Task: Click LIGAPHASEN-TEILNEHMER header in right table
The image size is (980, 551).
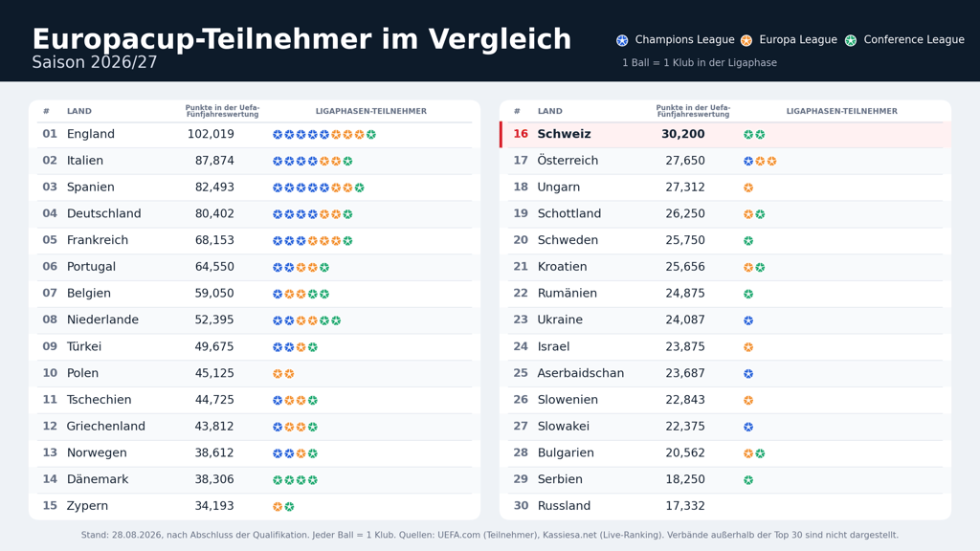Action: (x=841, y=111)
